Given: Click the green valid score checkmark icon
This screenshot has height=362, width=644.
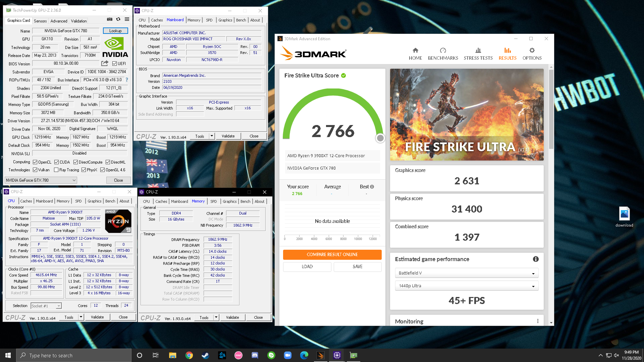Looking at the screenshot, I should [343, 75].
